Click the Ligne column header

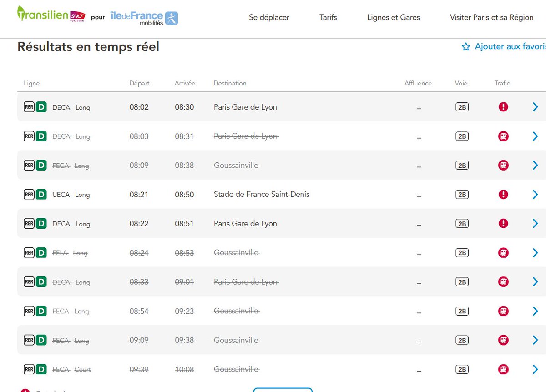click(x=32, y=84)
